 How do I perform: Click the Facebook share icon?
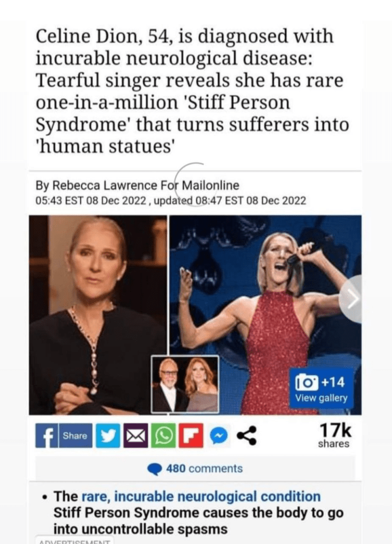point(46,436)
